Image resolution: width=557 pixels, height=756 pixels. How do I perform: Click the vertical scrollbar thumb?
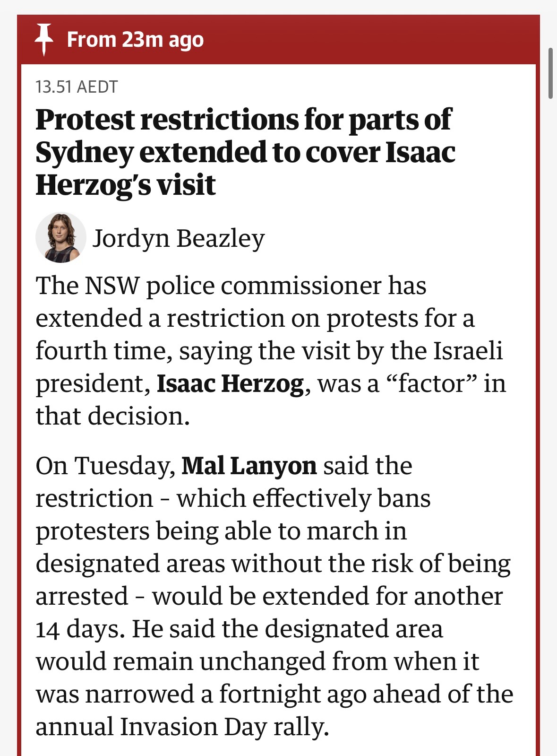pos(550,73)
